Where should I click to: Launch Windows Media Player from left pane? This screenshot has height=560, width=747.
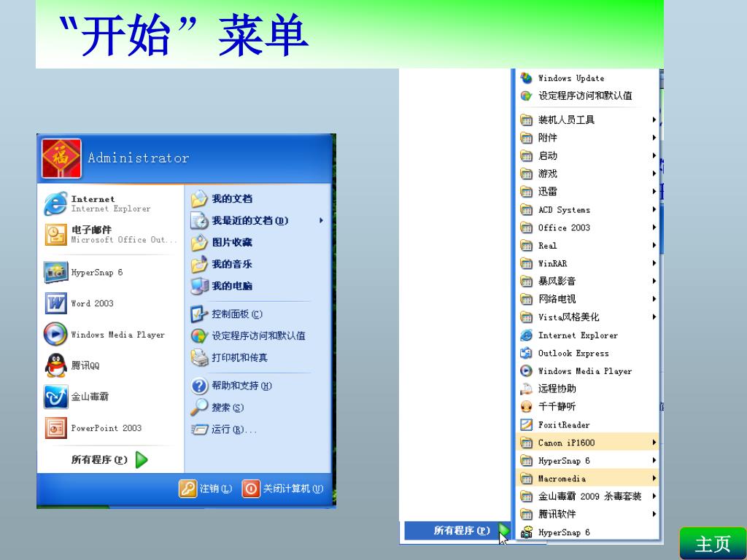point(55,334)
